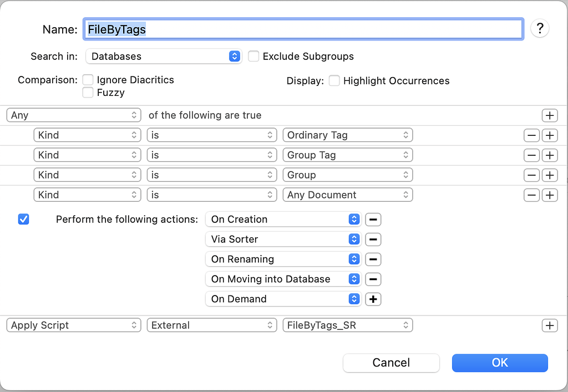Add another event trigger next to On Demand

(x=373, y=299)
